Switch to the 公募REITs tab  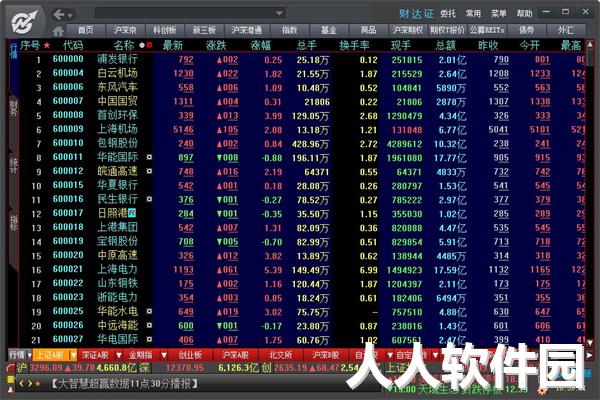[487, 30]
